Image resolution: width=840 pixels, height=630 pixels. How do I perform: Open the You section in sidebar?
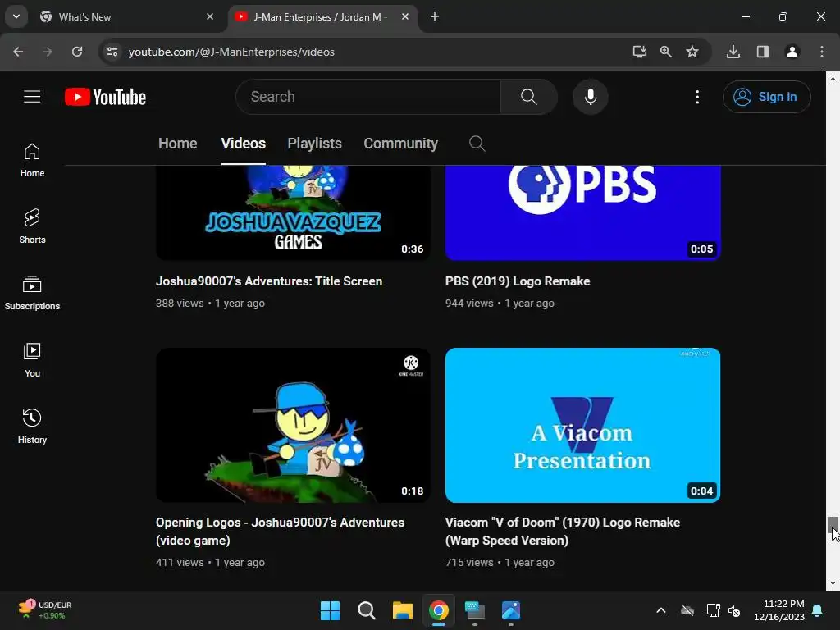point(32,360)
